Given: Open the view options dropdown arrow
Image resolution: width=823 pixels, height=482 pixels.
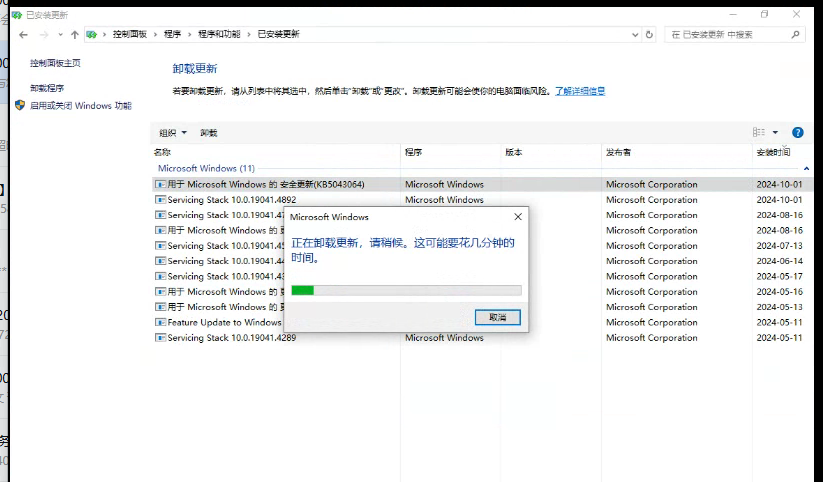Looking at the screenshot, I should [x=776, y=132].
